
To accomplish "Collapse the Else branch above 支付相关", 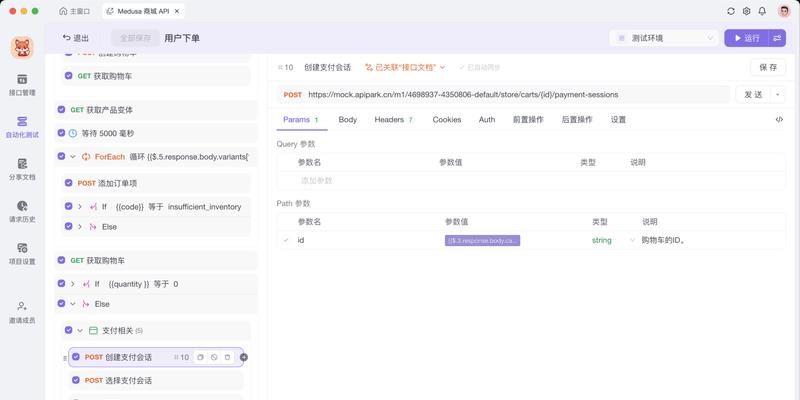I will point(72,304).
